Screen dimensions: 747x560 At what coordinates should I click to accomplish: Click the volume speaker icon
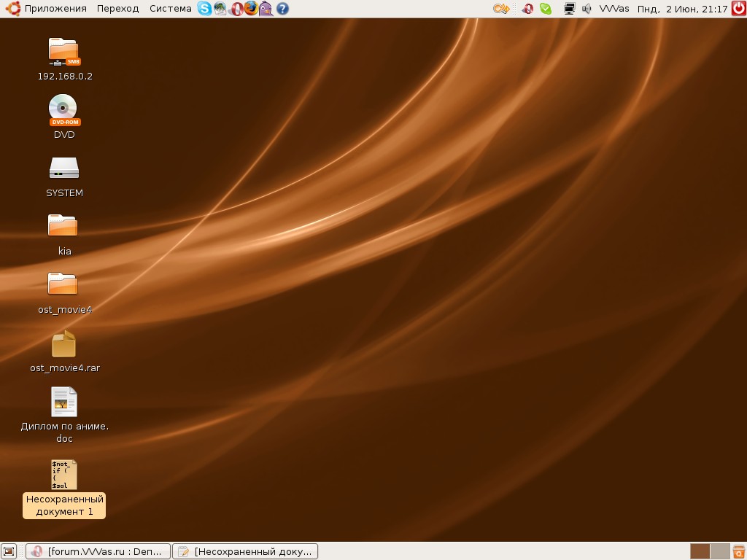point(587,9)
